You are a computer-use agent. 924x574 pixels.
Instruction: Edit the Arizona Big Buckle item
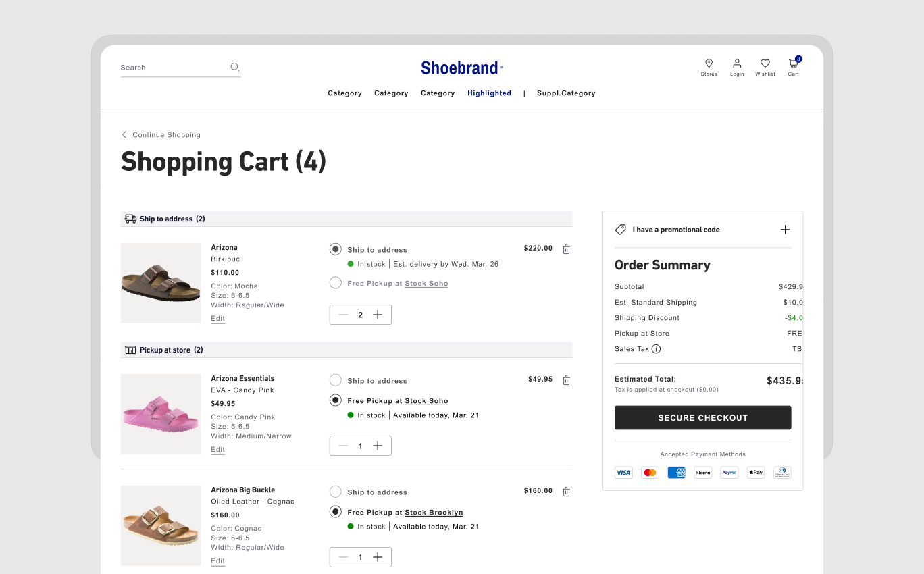218,561
